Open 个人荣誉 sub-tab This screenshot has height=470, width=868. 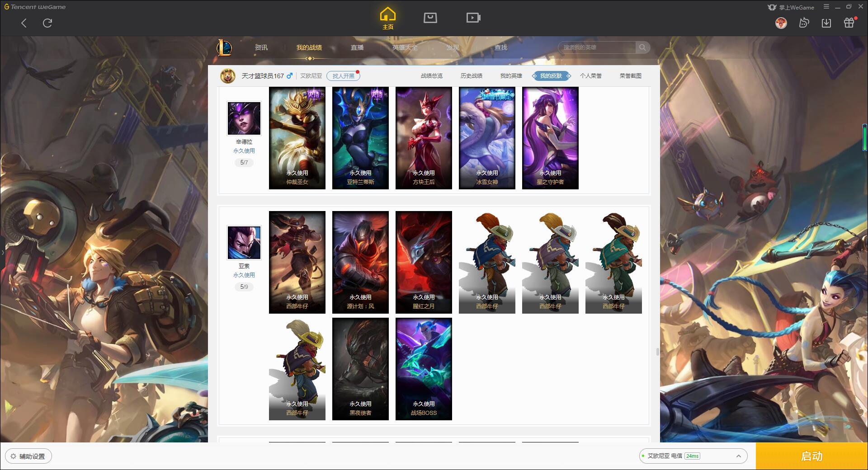(591, 76)
